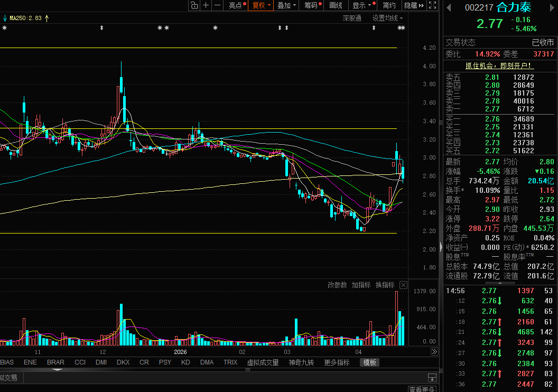The image size is (558, 392).
Task: Go to next stock with right arrow
Action: pyautogui.click(x=552, y=7)
